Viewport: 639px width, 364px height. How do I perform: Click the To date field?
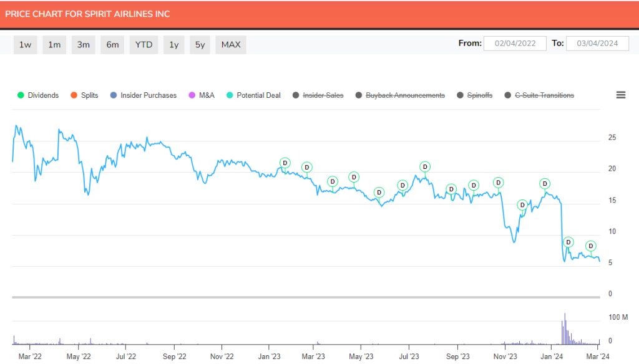597,43
